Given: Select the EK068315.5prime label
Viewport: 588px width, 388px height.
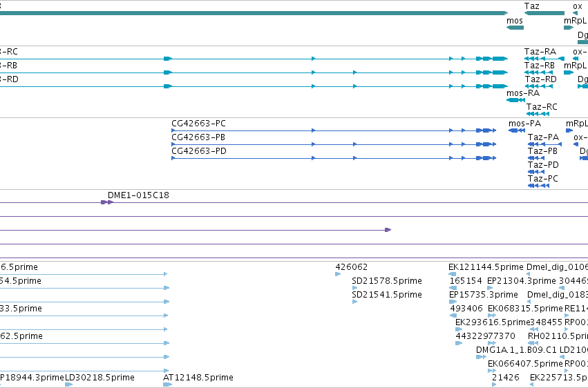Looking at the screenshot, I should pos(525,309).
